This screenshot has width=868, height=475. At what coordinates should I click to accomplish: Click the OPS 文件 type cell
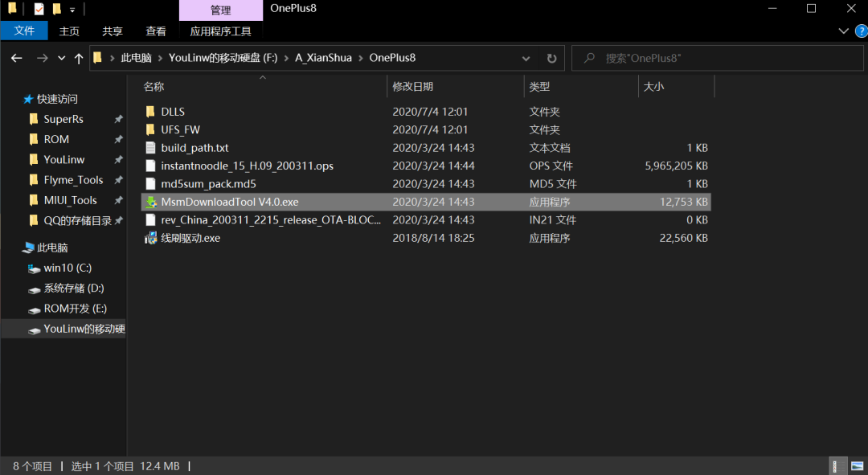[x=551, y=166]
